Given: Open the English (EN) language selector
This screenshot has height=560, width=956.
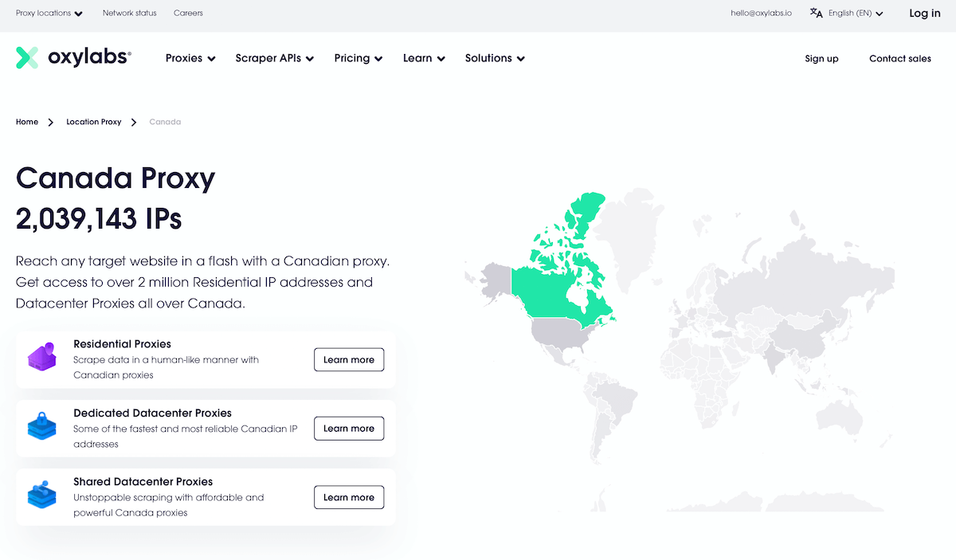Looking at the screenshot, I should click(856, 13).
